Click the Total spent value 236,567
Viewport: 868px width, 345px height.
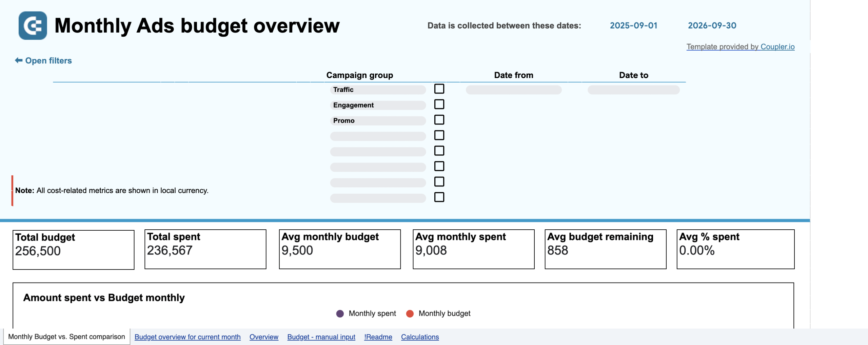coord(170,250)
